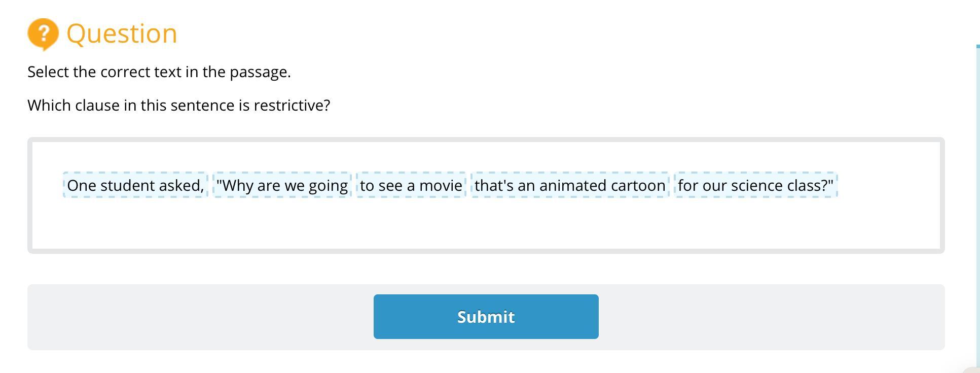Click the word "restrictive?" in the prompt
Viewport: 980px width, 373px height.
click(x=292, y=106)
